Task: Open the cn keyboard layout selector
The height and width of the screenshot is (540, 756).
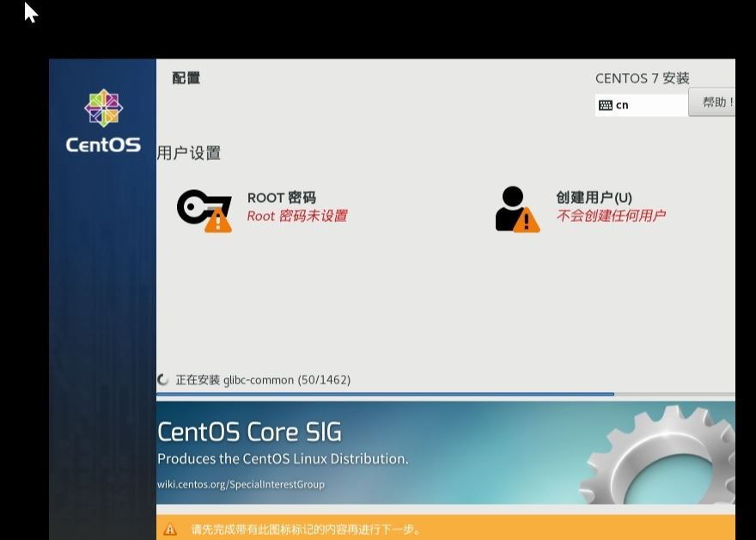Action: [x=641, y=105]
